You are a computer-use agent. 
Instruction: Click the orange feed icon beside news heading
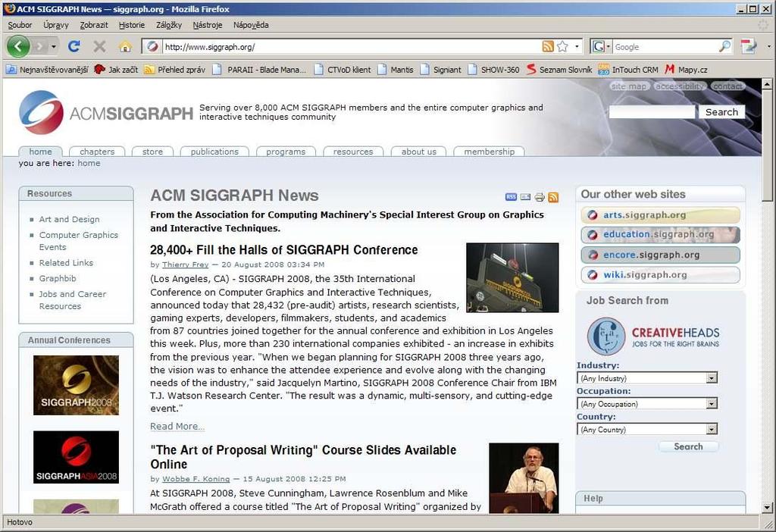(x=553, y=198)
